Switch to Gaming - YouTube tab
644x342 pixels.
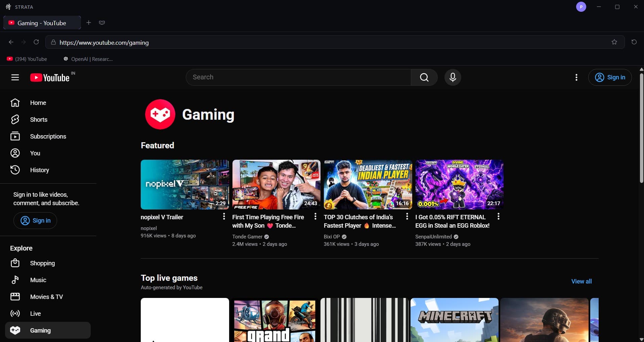click(42, 23)
